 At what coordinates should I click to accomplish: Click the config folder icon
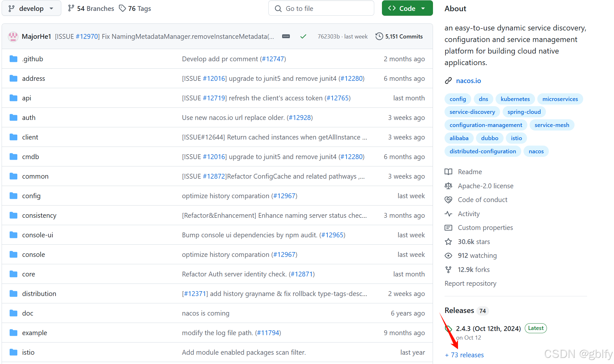pyautogui.click(x=13, y=196)
